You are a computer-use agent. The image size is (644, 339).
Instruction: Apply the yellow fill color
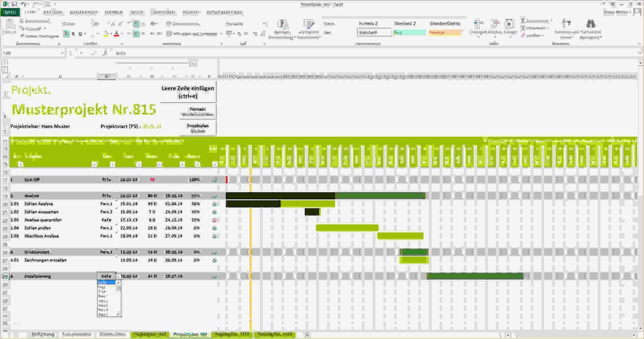106,34
